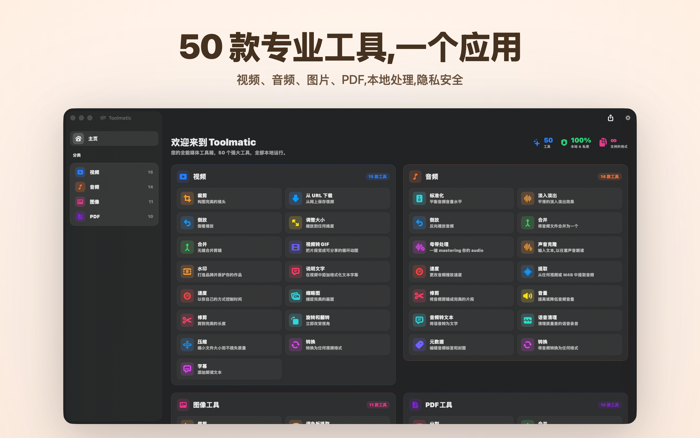Open the audio Speed tool (速度)
The width and height of the screenshot is (700, 438).
pyautogui.click(x=461, y=271)
